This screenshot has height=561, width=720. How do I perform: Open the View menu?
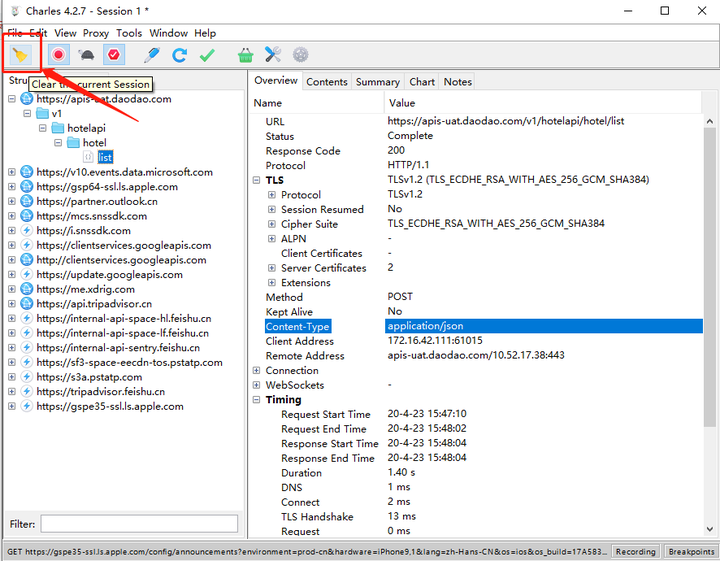[x=65, y=33]
